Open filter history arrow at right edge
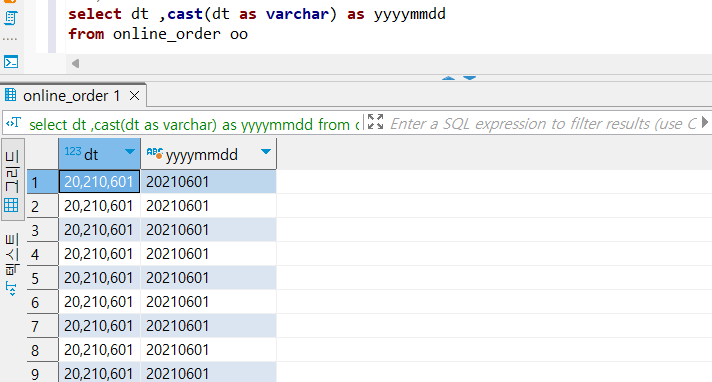712x382 pixels. pos(705,122)
